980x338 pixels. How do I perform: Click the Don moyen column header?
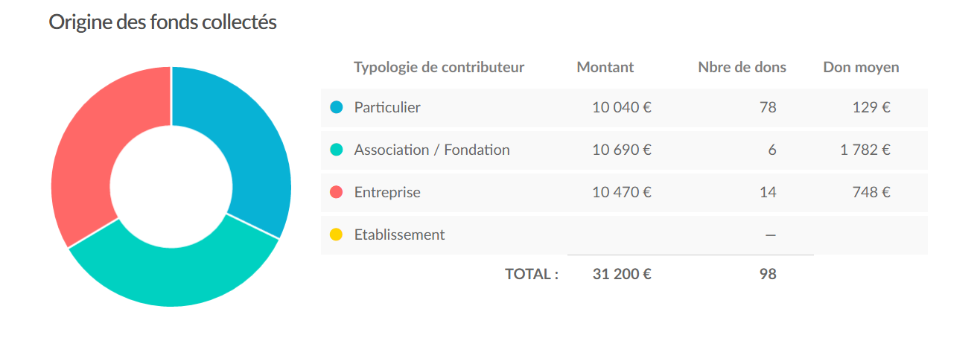861,68
